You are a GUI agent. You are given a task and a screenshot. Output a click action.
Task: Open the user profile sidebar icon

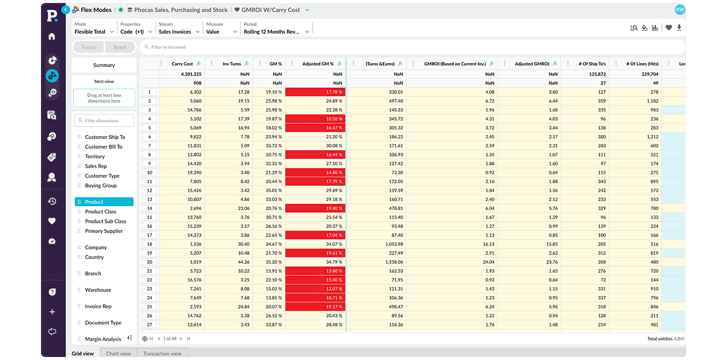52,177
